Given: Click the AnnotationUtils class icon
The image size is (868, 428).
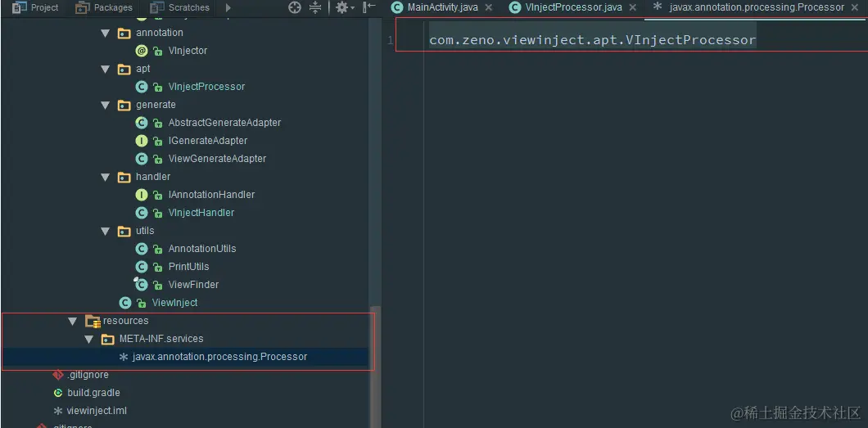Looking at the screenshot, I should tap(142, 249).
